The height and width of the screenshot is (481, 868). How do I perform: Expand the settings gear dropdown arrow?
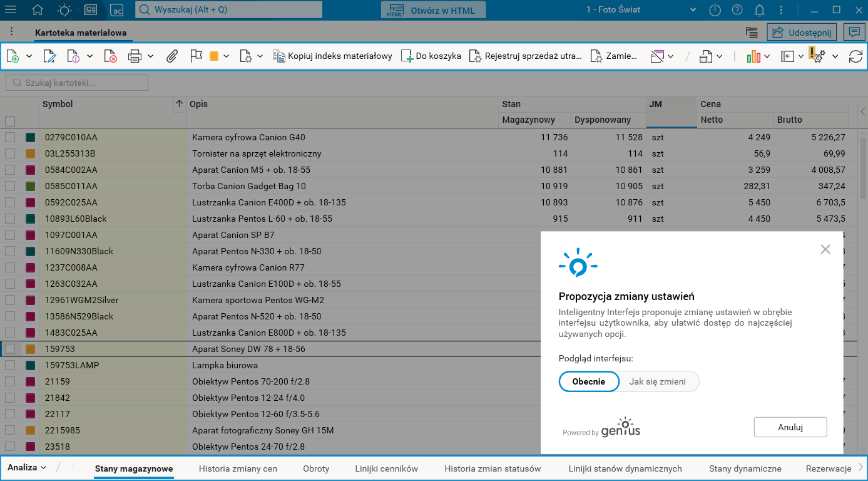(x=835, y=56)
